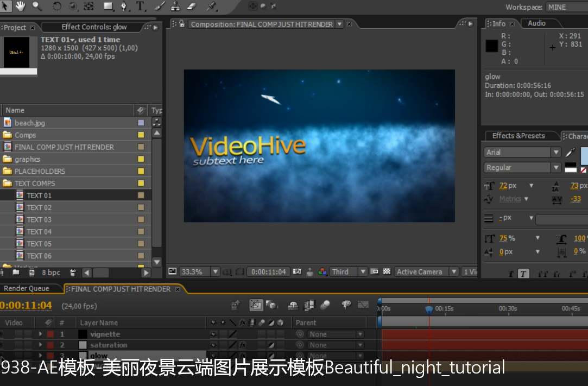Click the eyedropper next to Arial font

tap(571, 153)
